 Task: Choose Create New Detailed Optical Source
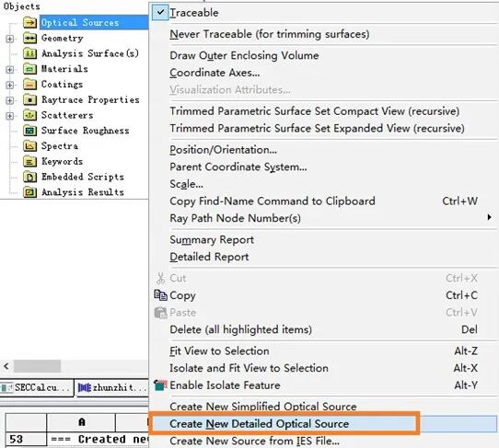click(259, 424)
